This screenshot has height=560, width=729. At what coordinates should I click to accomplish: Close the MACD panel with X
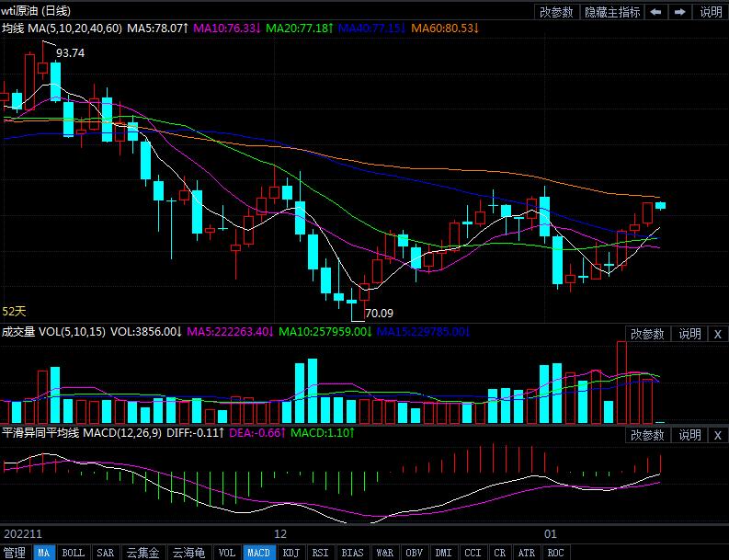click(x=717, y=435)
